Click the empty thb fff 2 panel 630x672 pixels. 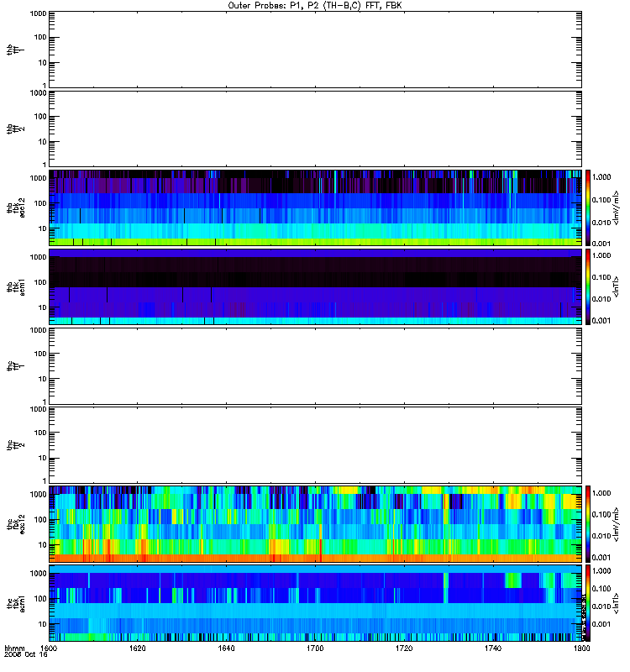(x=315, y=129)
